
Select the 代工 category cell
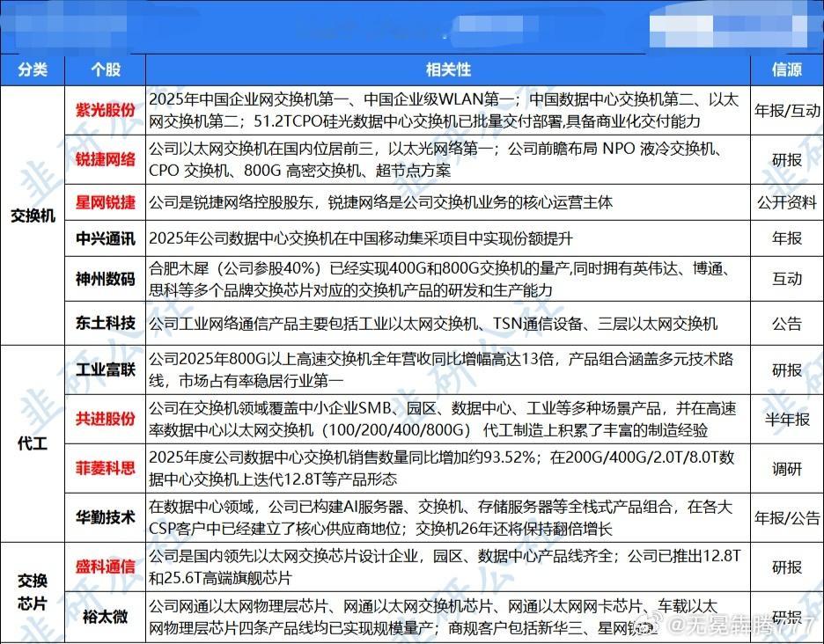pyautogui.click(x=33, y=444)
